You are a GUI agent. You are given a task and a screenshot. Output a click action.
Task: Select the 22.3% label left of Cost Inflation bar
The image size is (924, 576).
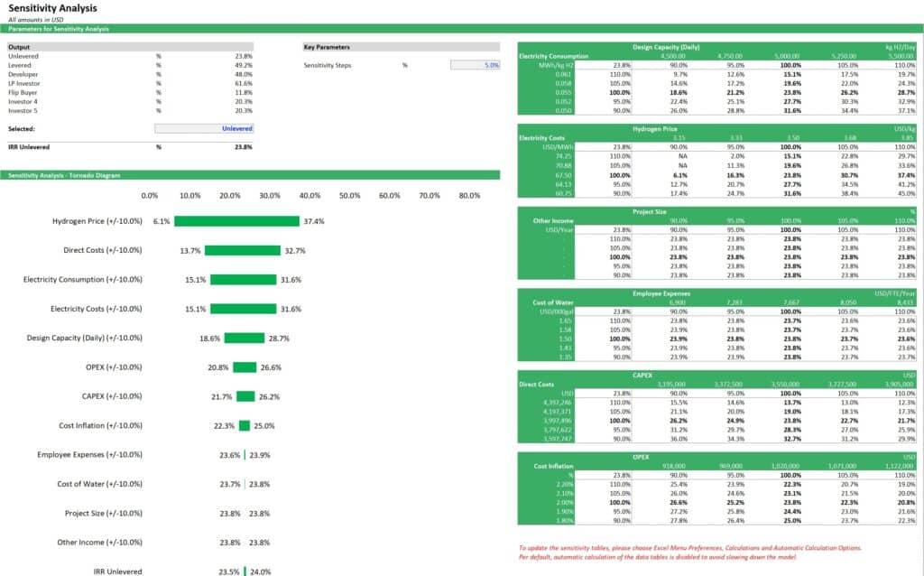pos(224,425)
